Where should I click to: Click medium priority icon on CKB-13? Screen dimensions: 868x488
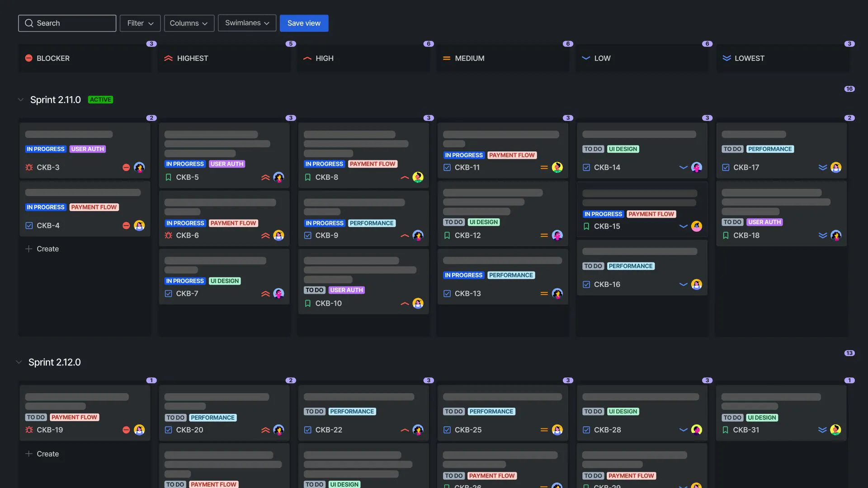point(544,294)
